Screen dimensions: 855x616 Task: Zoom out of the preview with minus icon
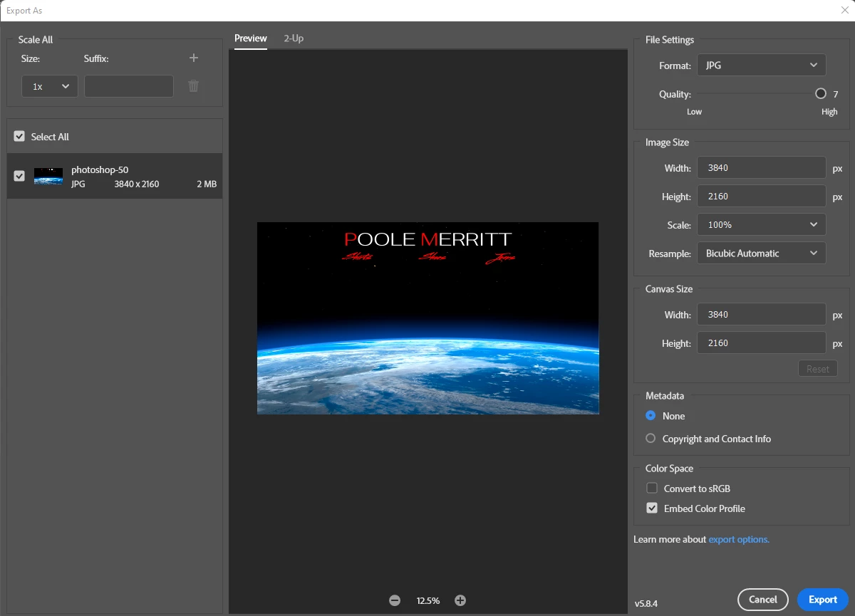(395, 600)
